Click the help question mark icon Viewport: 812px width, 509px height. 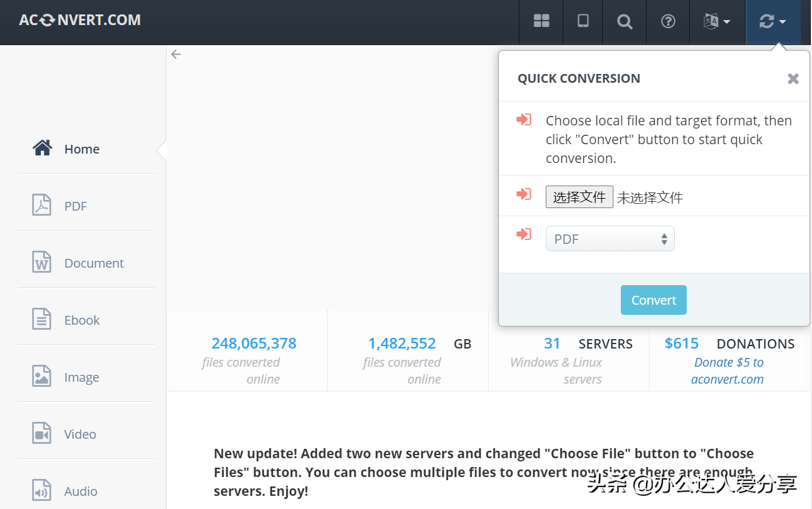point(668,21)
